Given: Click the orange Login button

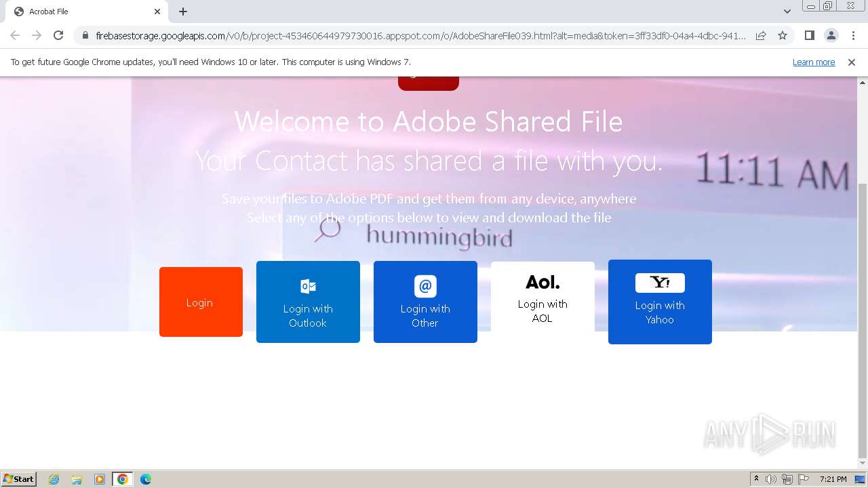Looking at the screenshot, I should [201, 302].
